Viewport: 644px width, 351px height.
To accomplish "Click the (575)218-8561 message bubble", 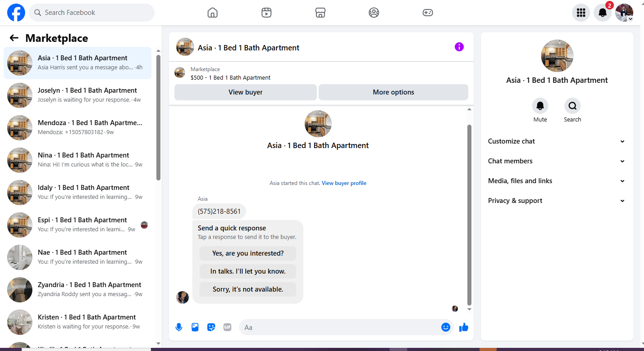I will (219, 211).
